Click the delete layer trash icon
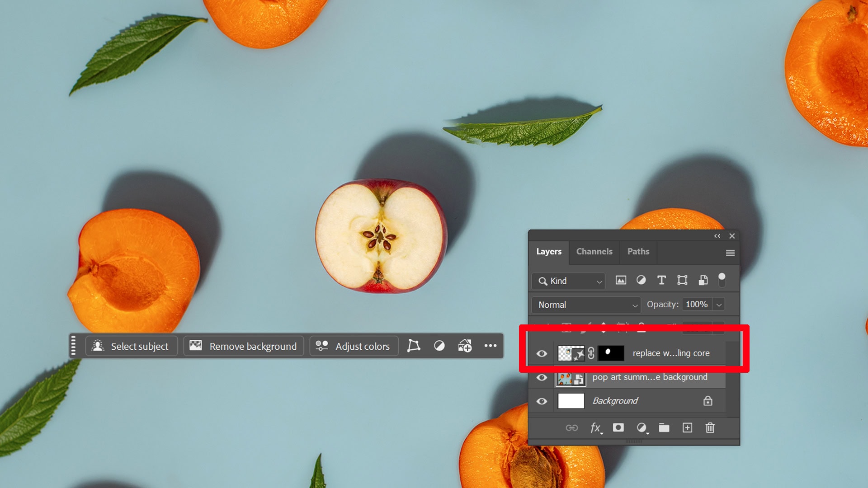The image size is (868, 488). click(x=710, y=428)
